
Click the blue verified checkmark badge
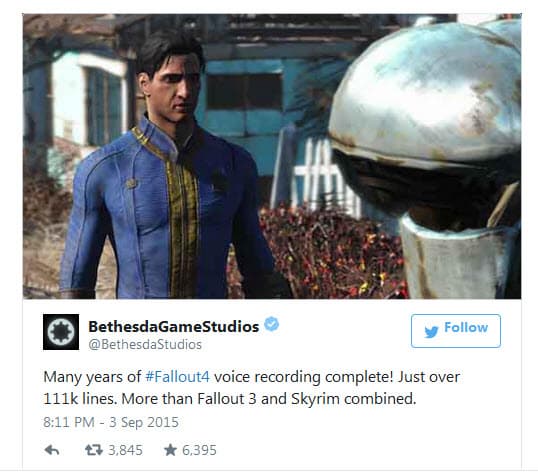[x=271, y=324]
